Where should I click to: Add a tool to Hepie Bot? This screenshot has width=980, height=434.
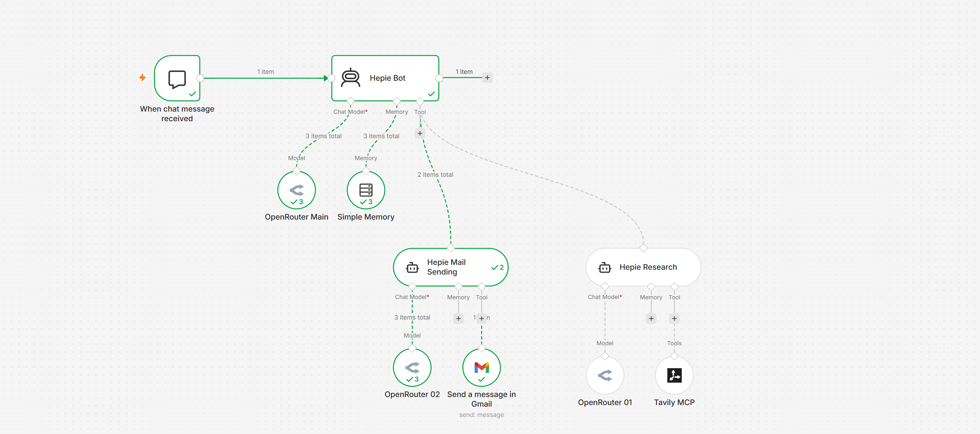419,134
